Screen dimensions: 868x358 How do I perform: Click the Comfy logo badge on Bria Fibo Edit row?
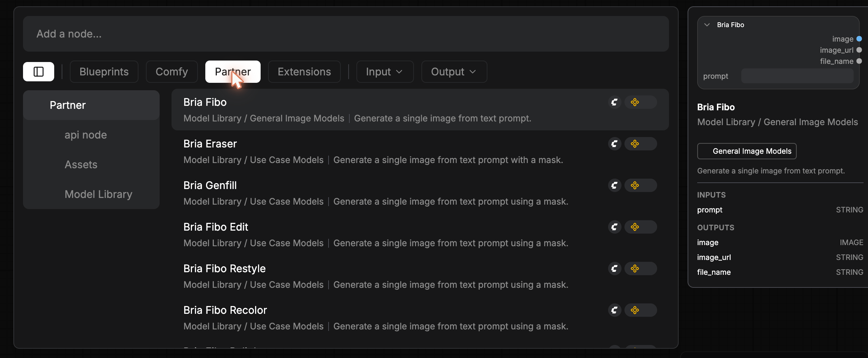[614, 227]
